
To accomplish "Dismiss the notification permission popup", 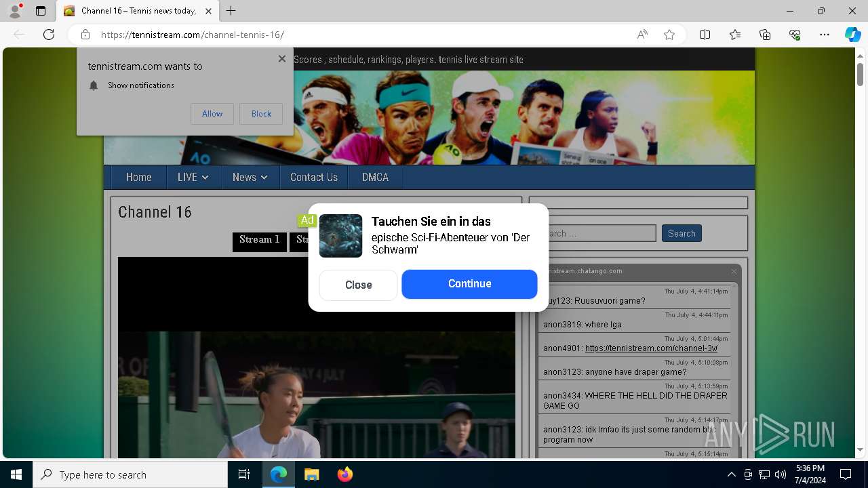I will coord(282,59).
